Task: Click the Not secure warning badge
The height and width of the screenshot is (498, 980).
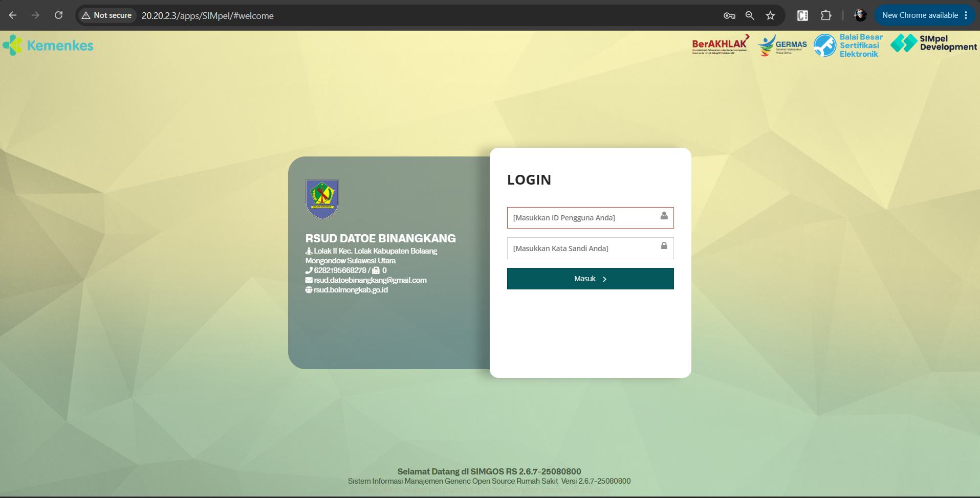Action: [x=107, y=15]
